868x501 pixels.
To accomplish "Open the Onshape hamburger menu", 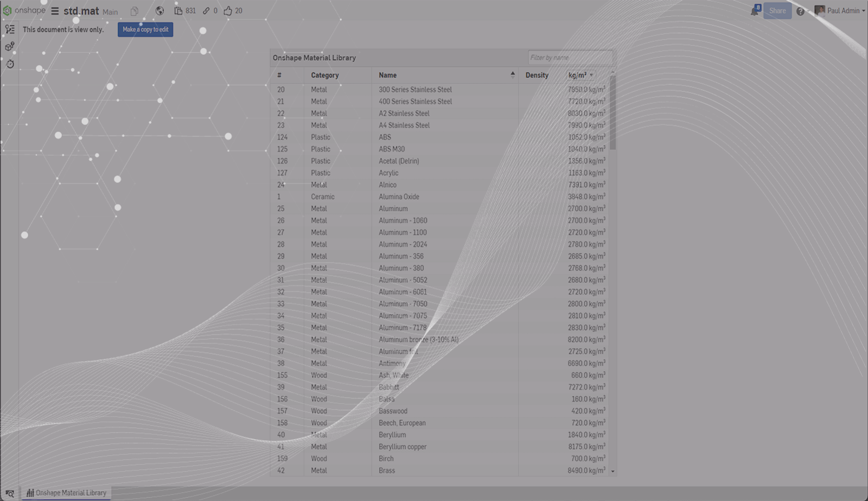I will [55, 11].
